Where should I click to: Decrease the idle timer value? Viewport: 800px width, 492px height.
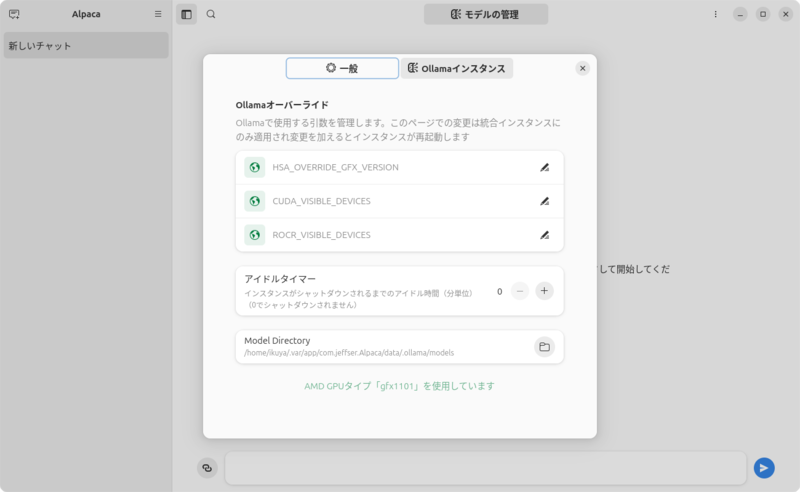pos(520,291)
